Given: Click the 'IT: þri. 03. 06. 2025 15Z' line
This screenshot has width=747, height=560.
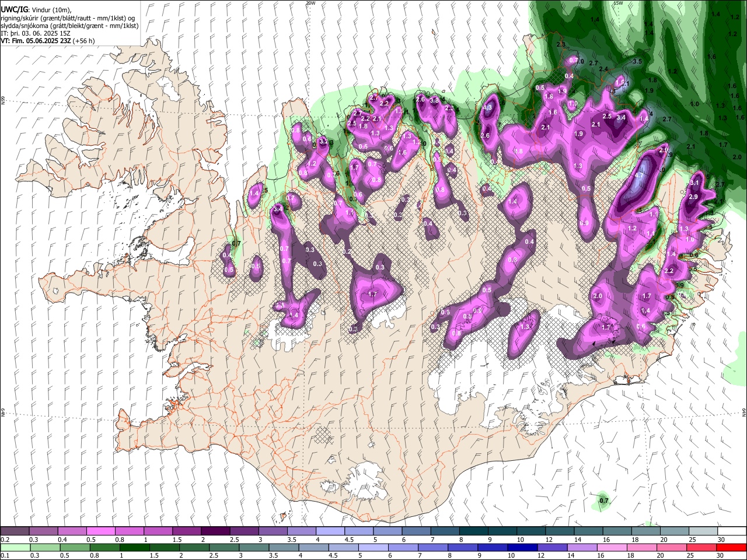Looking at the screenshot, I should pyautogui.click(x=37, y=33).
